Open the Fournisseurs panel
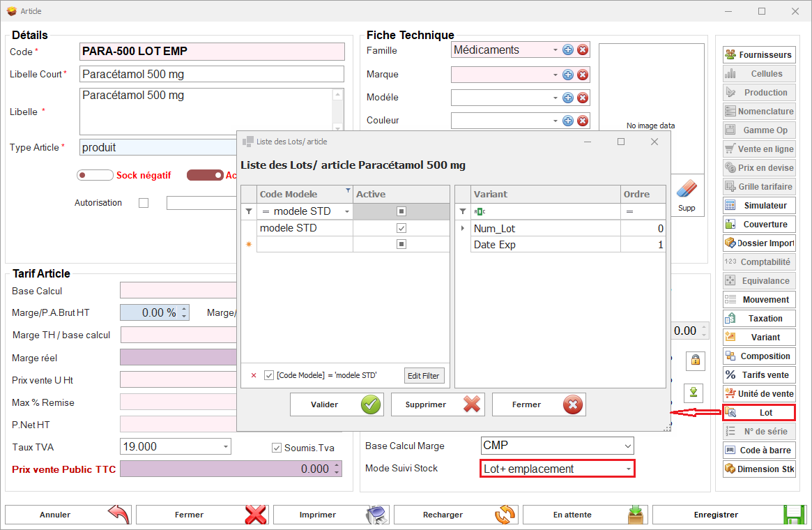This screenshot has width=812, height=530. click(758, 54)
